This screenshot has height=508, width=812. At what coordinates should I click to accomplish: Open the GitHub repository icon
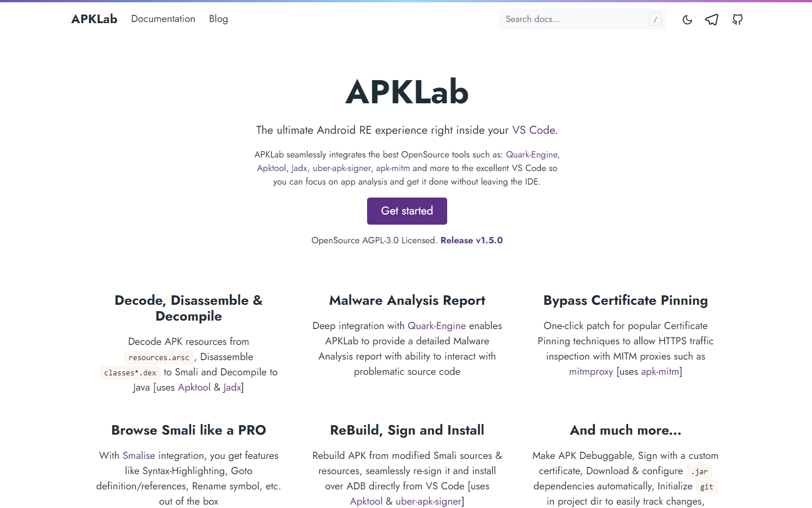coord(737,20)
